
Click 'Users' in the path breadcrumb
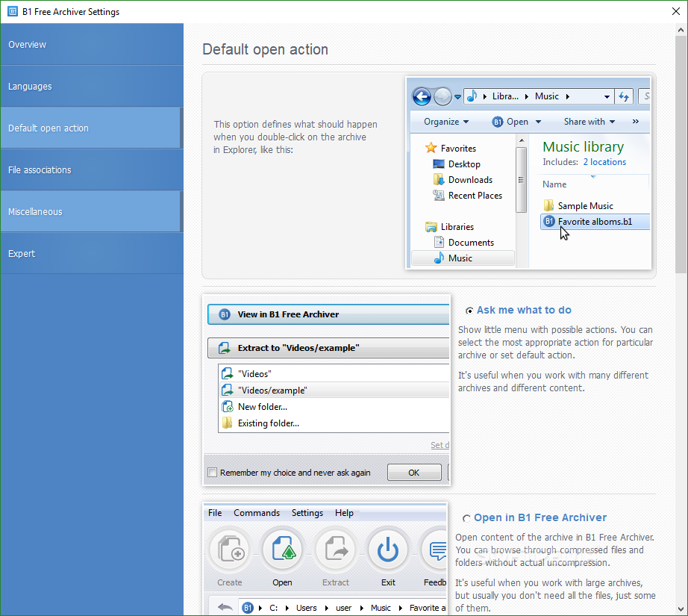coord(306,608)
